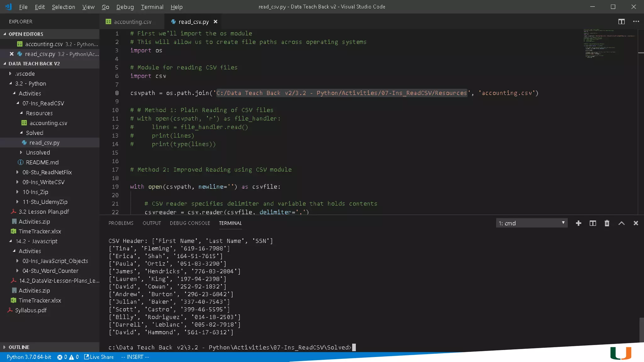The width and height of the screenshot is (644, 362).
Task: Open the terminal selector dropdown
Action: point(531,223)
